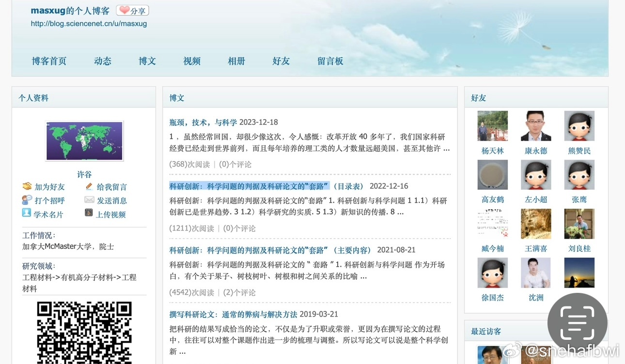Click the (2)个评论 comment count

coord(239,292)
